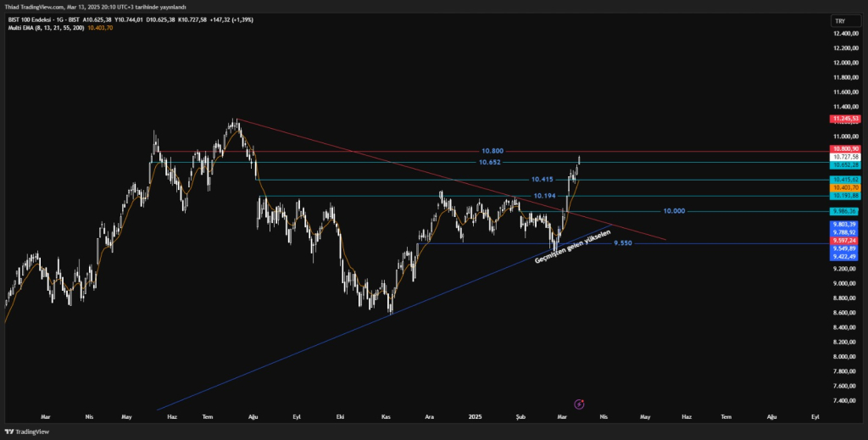Select the 10.800 resistance line label
868x440 pixels.
(492, 151)
